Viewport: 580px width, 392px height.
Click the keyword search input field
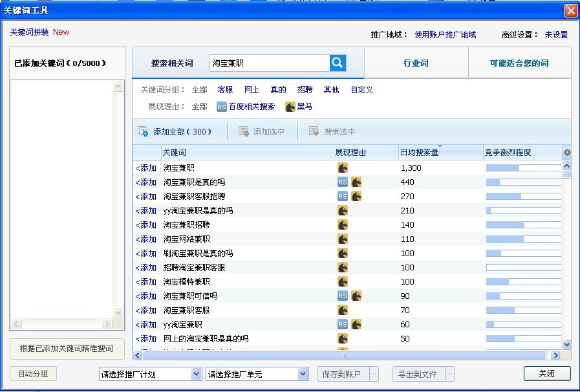pos(270,63)
